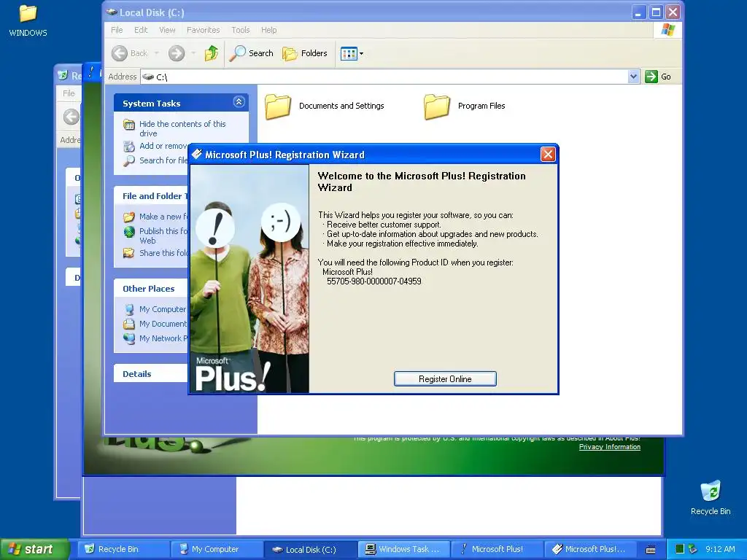The image size is (747, 560).
Task: Open the View menu
Action: pyautogui.click(x=167, y=30)
